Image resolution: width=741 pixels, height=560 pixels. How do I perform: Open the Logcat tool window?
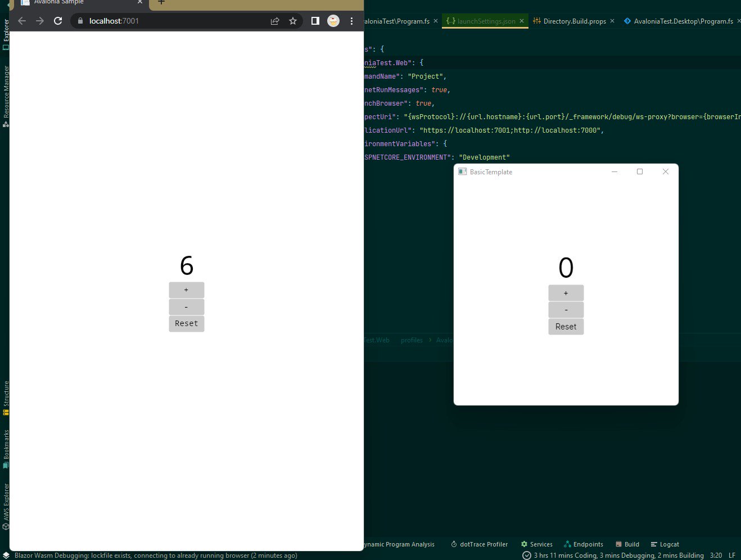[665, 544]
